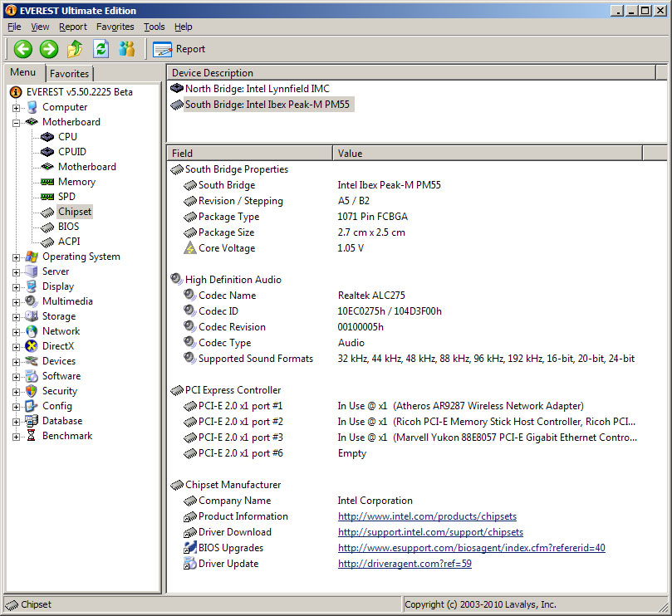Open the View menu

pyautogui.click(x=40, y=27)
